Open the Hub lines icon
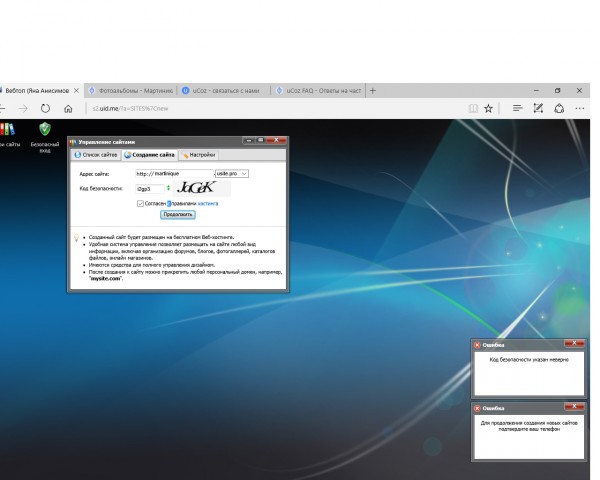Viewport: 600px width, 480px height. 517,109
